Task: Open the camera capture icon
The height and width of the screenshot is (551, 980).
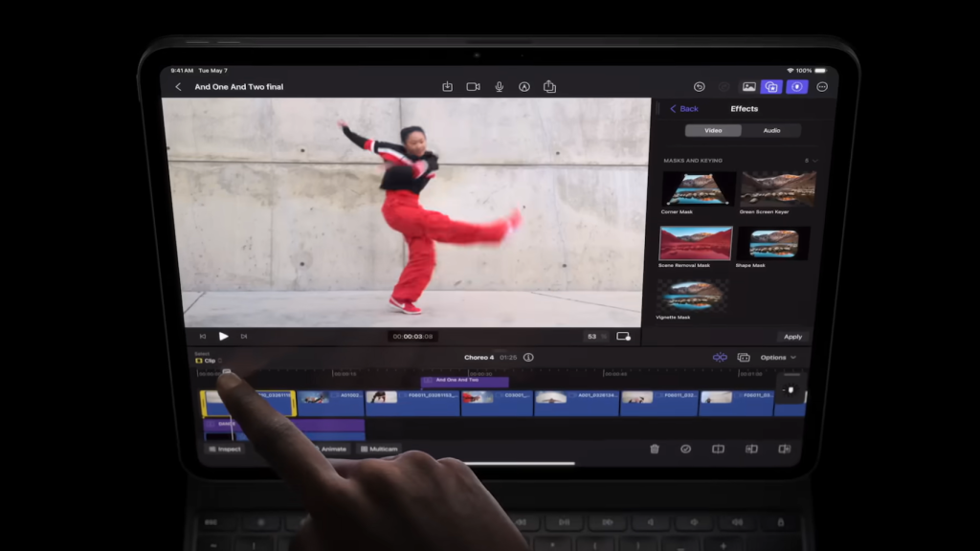Action: click(x=472, y=86)
